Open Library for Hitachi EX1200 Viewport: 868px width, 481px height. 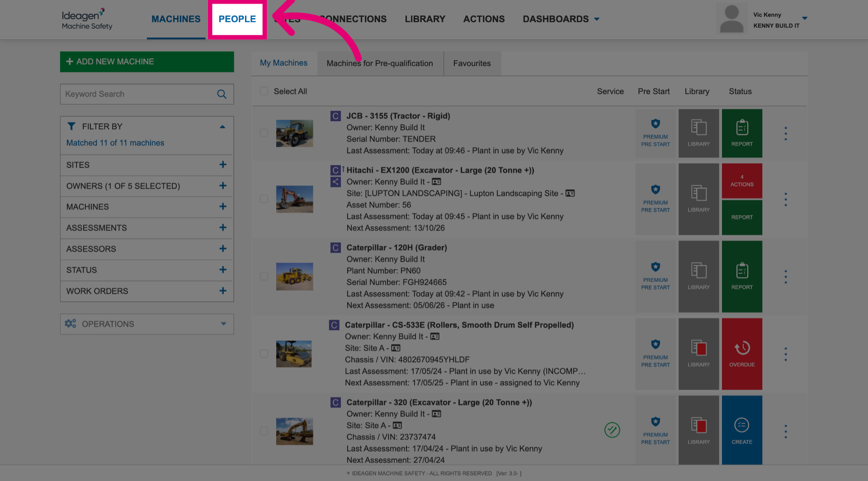click(x=698, y=199)
